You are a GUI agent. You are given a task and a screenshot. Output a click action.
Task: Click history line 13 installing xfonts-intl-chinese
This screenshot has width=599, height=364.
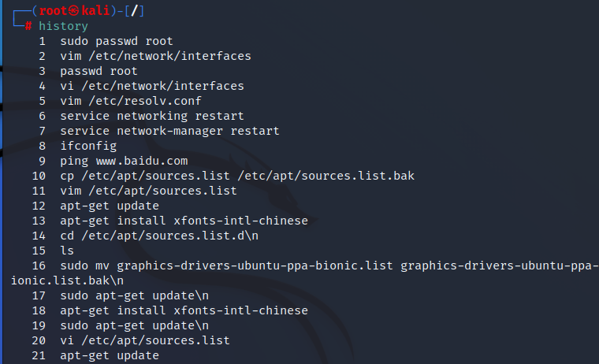184,221
